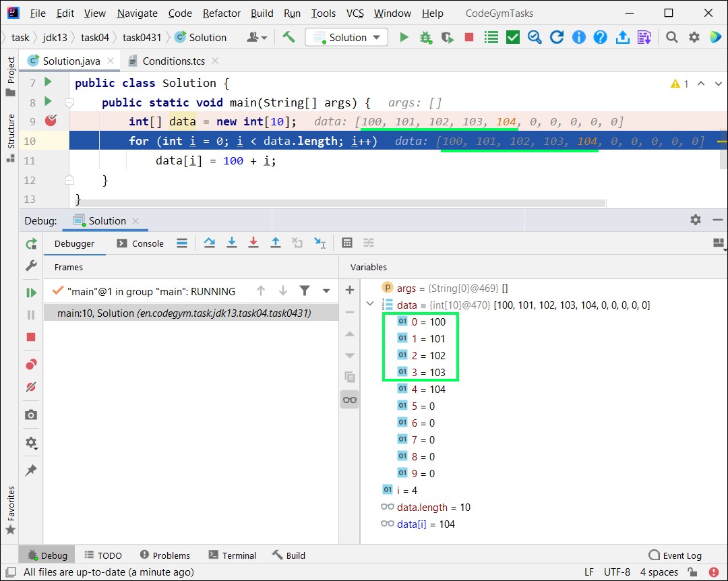Open user profile dropdown in navigation bar

tap(257, 37)
